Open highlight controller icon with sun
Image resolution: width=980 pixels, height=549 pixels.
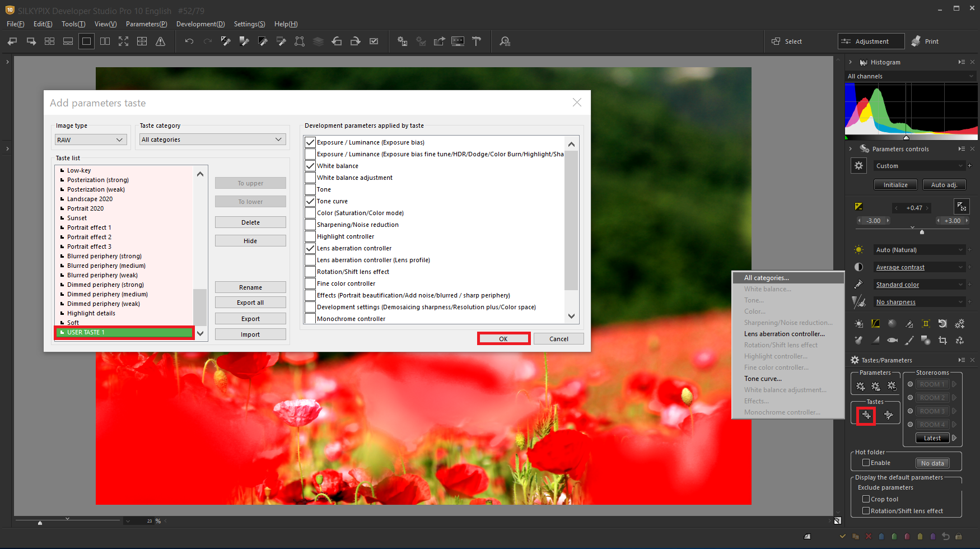(x=858, y=324)
